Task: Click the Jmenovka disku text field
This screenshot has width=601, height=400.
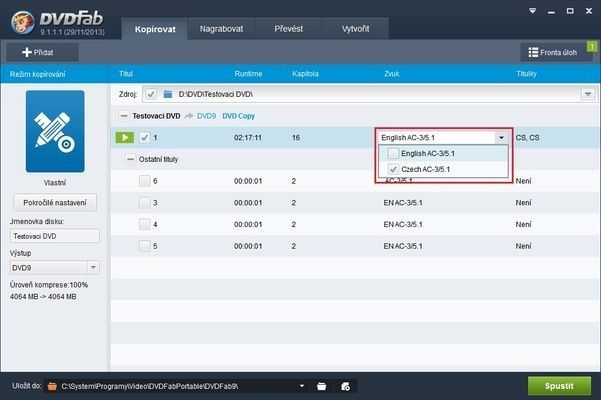Action: (54, 236)
